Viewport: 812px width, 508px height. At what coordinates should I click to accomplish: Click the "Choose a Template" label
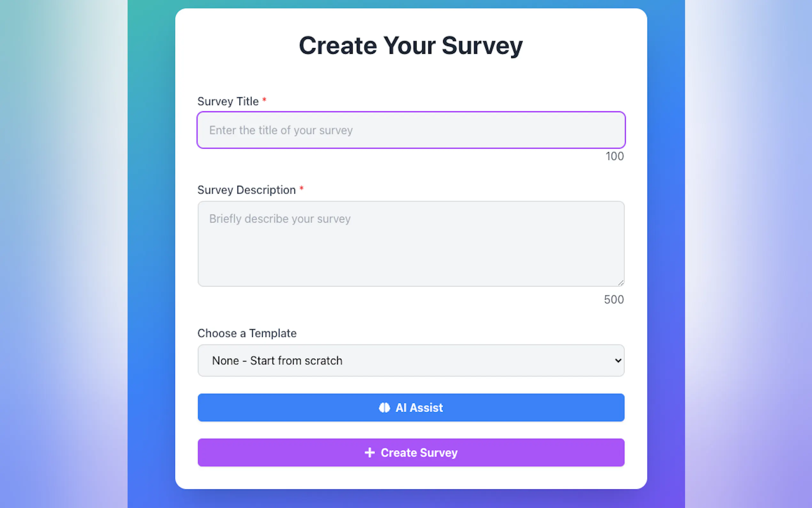247,333
